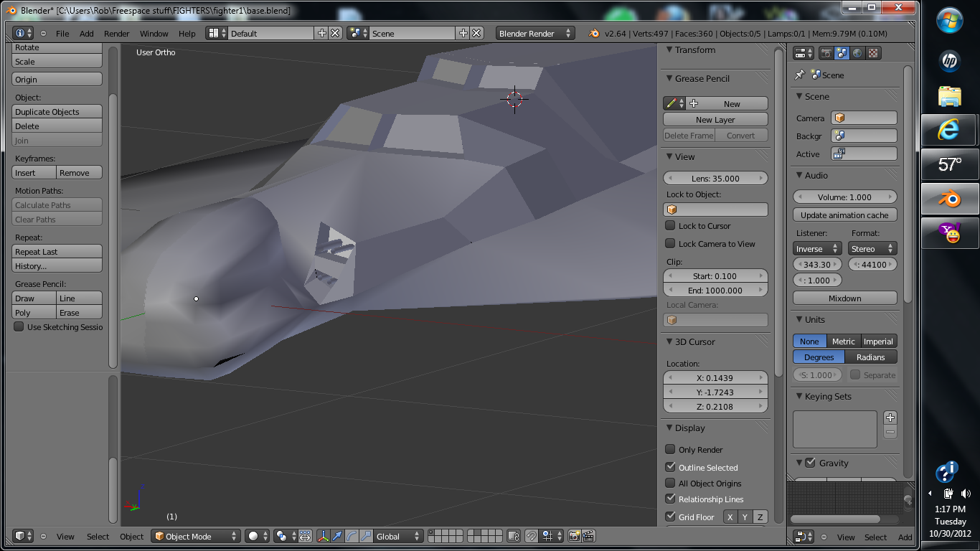Image resolution: width=980 pixels, height=551 pixels.
Task: Expand the Transform panel
Action: [x=669, y=50]
